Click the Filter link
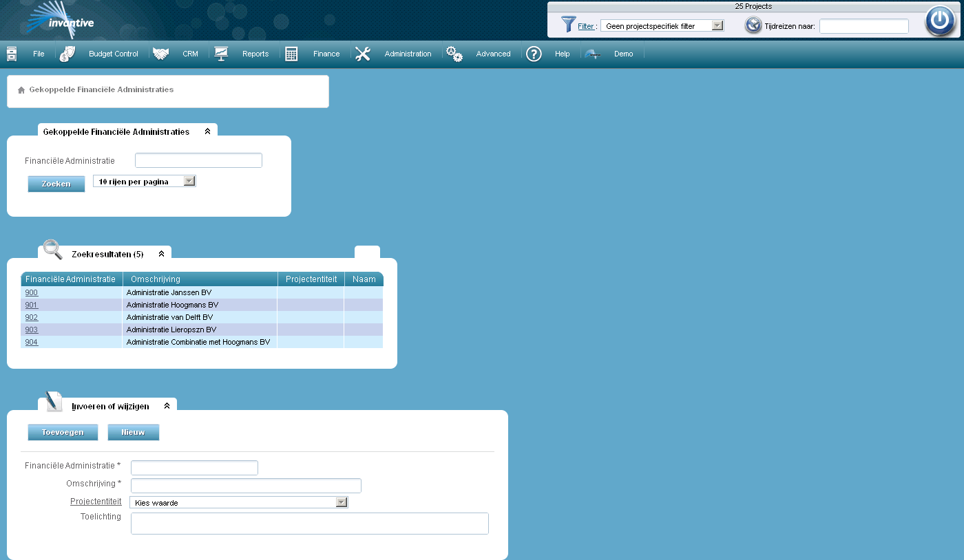Screen dimensions: 964x560 click(586, 26)
